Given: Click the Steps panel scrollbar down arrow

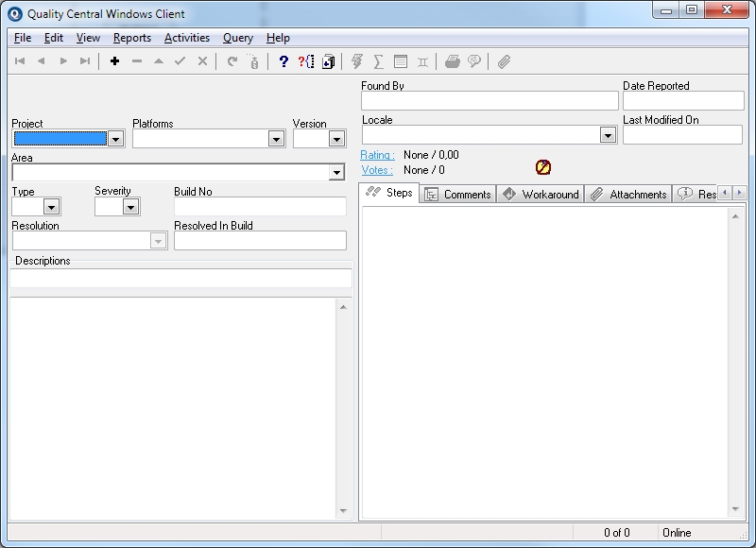Looking at the screenshot, I should [735, 508].
